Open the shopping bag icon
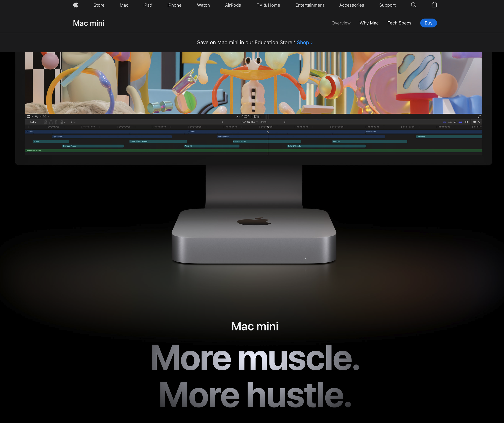The width and height of the screenshot is (504, 423). click(x=434, y=5)
